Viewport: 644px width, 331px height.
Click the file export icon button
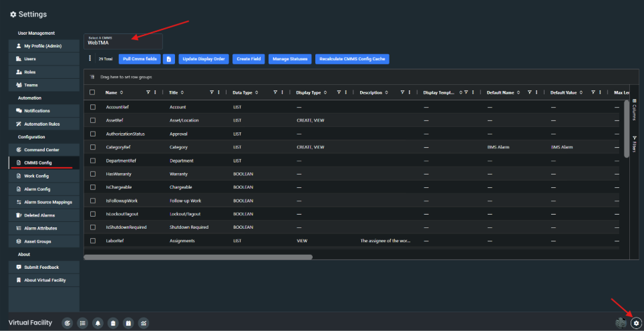(x=169, y=59)
